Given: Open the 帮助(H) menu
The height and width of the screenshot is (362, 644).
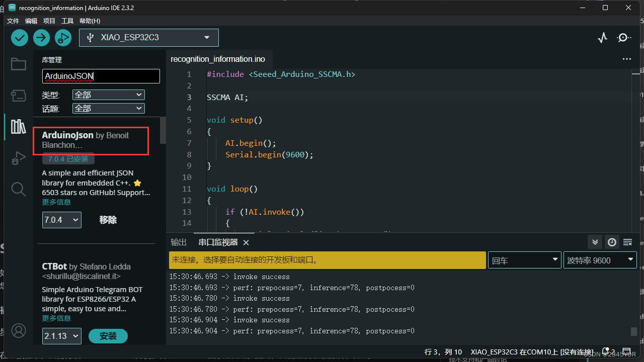Looking at the screenshot, I should tap(90, 21).
